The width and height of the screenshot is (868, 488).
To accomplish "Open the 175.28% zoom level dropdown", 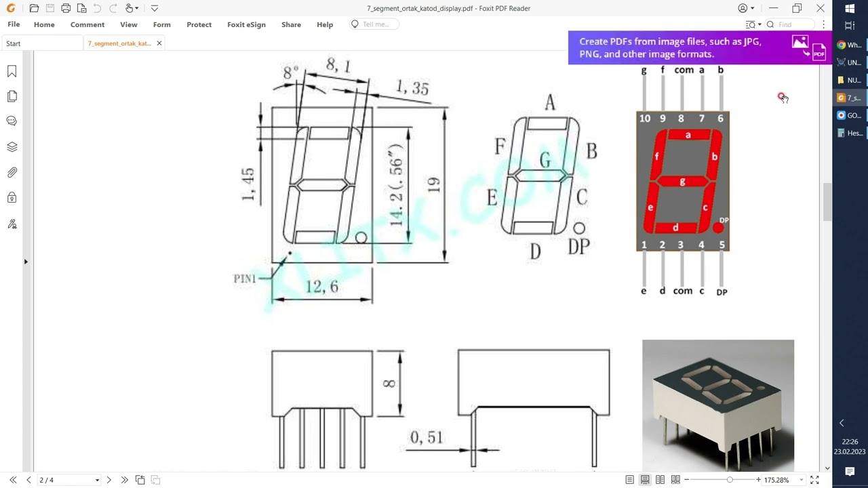I will [801, 480].
